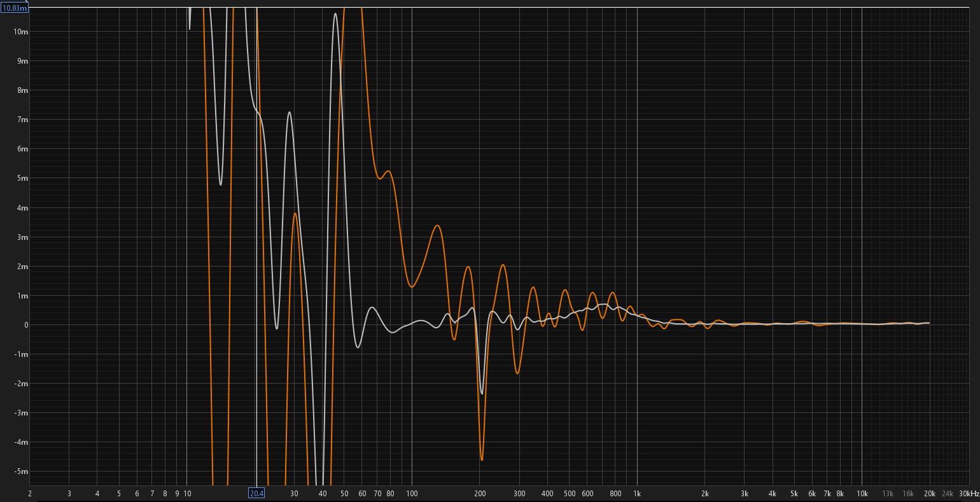Click the 30 Hz frequency axis label
Viewport: 980px width, 502px height.
click(294, 494)
